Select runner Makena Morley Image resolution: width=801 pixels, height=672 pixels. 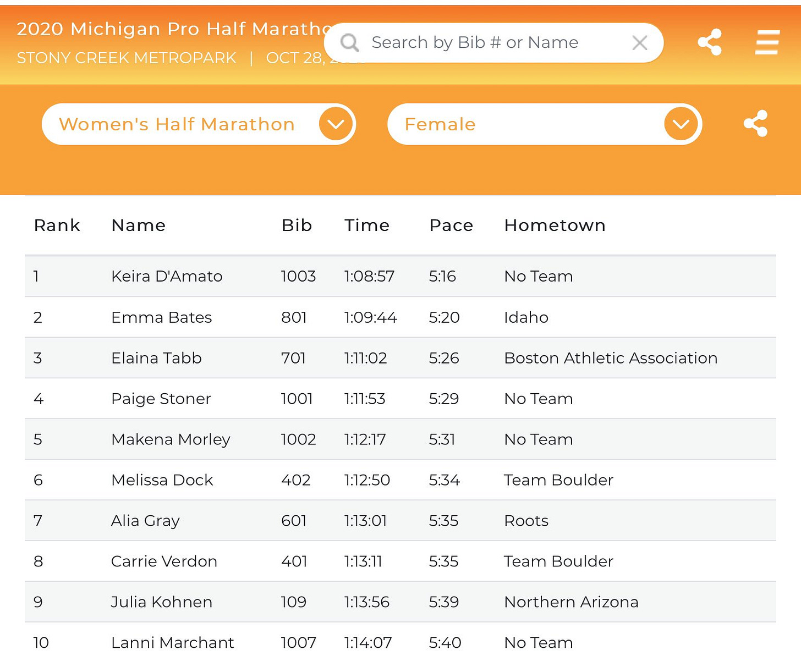(171, 439)
